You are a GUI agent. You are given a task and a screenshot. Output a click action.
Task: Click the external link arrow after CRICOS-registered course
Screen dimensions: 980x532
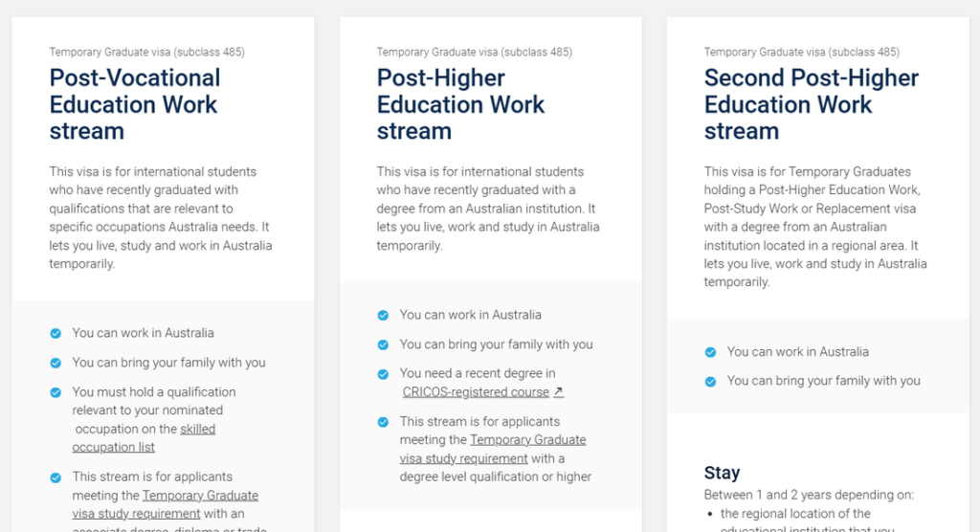coord(559,392)
